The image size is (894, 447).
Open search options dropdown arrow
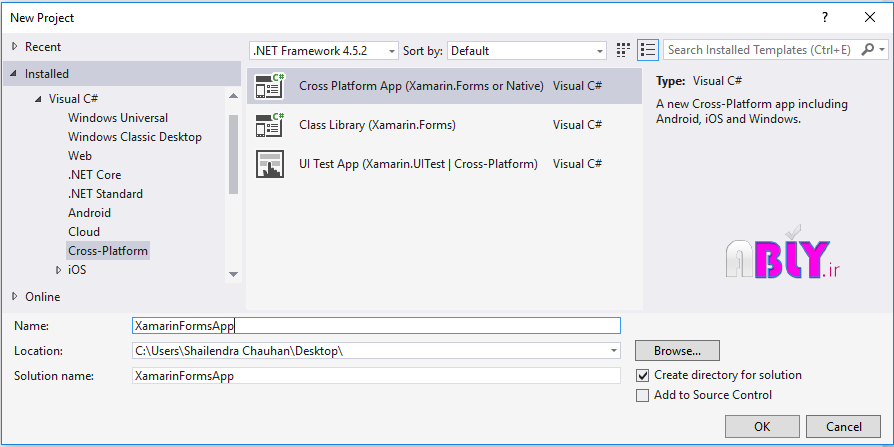883,50
